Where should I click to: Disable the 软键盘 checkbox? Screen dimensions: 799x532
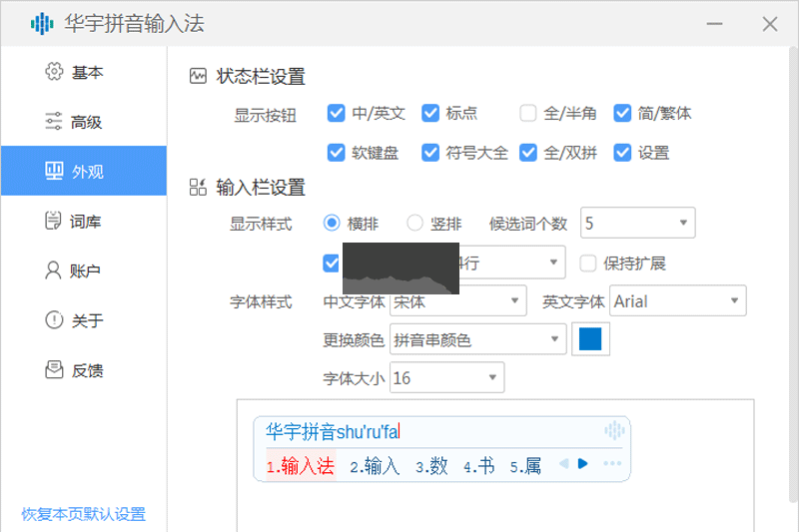(x=336, y=153)
